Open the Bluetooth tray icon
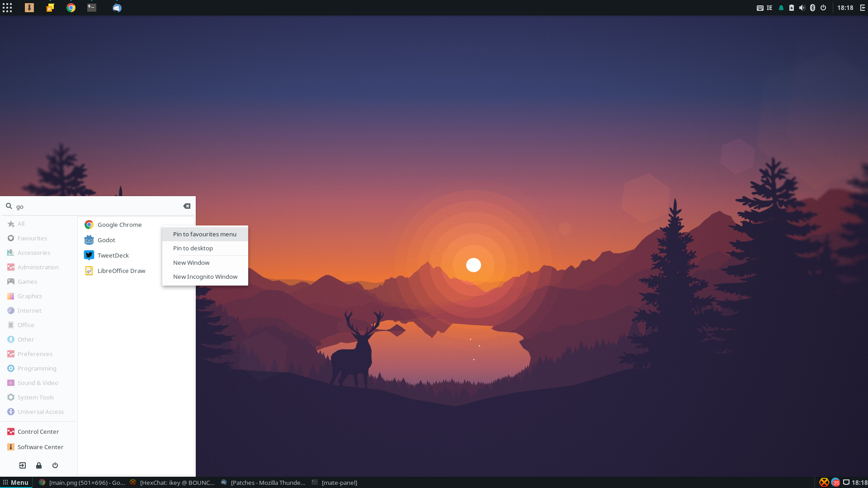The height and width of the screenshot is (488, 868). click(x=812, y=8)
